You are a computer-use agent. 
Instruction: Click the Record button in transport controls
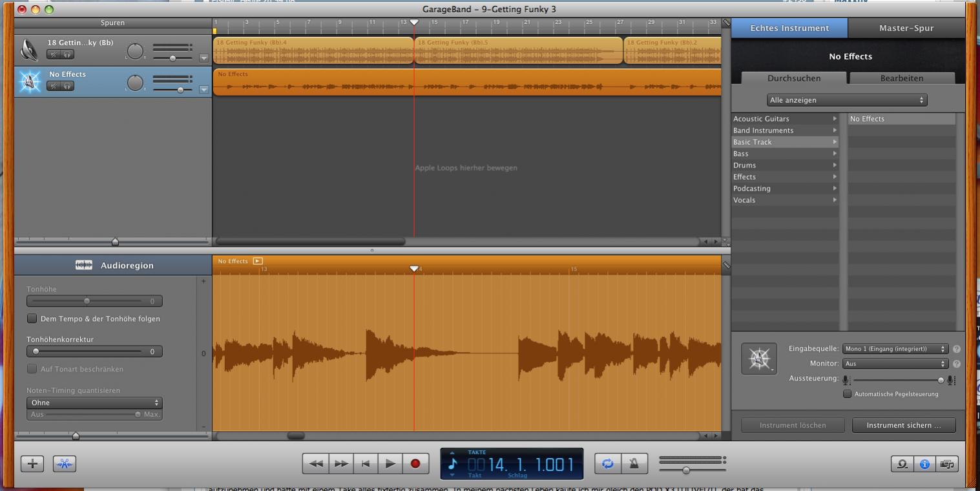coord(415,463)
